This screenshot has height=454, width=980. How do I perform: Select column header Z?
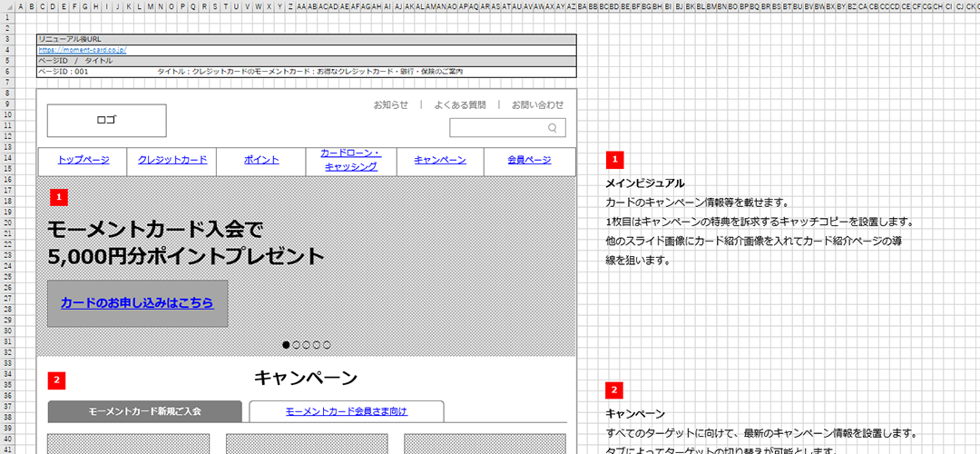point(290,6)
